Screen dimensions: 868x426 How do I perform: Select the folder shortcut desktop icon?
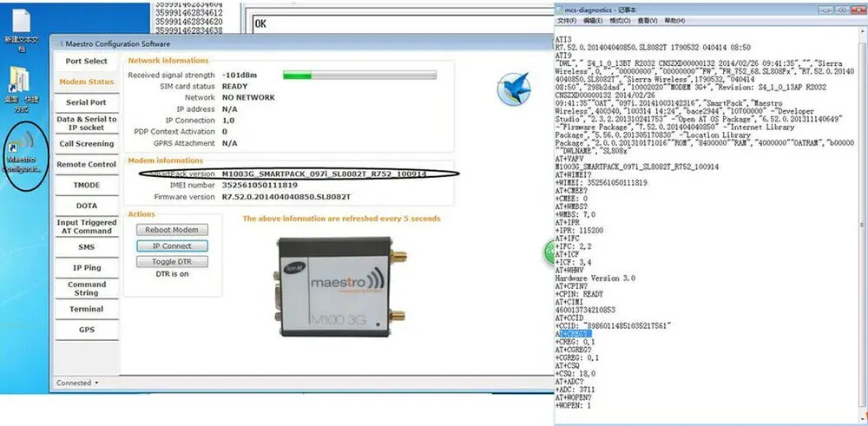click(x=22, y=89)
